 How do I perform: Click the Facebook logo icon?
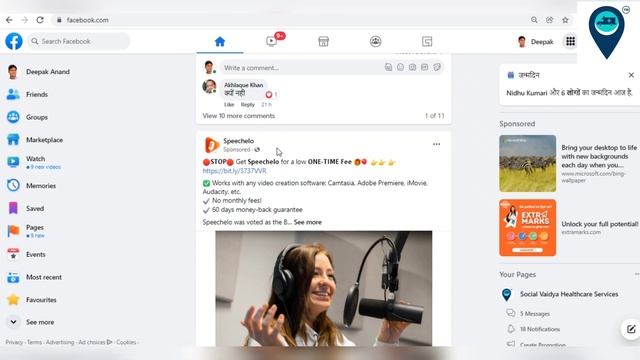pyautogui.click(x=14, y=41)
